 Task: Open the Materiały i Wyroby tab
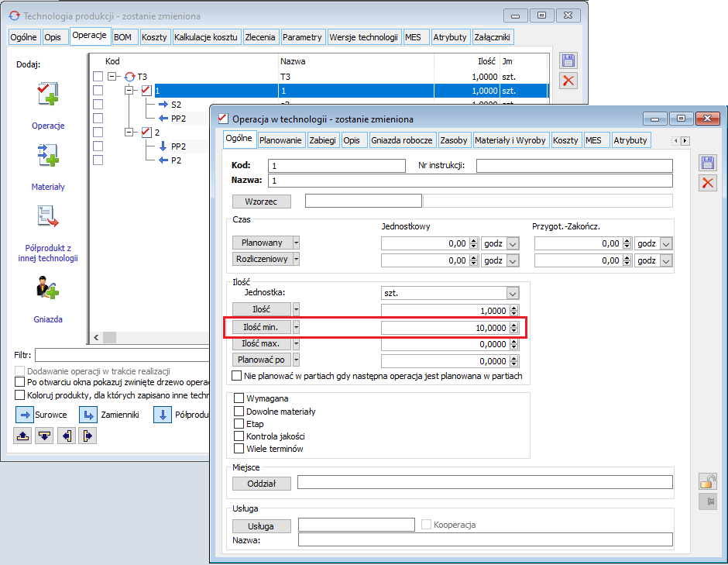[x=510, y=140]
